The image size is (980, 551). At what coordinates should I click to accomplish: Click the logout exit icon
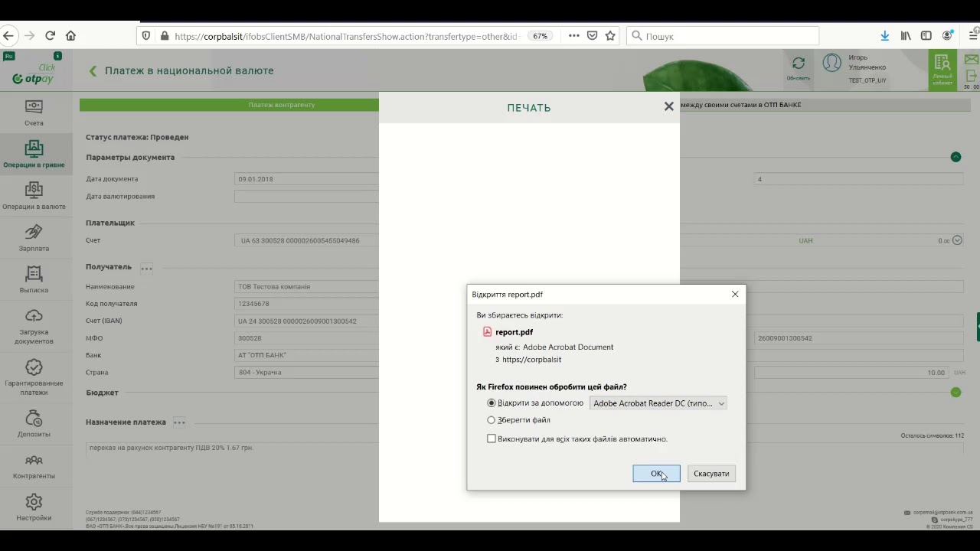point(972,76)
